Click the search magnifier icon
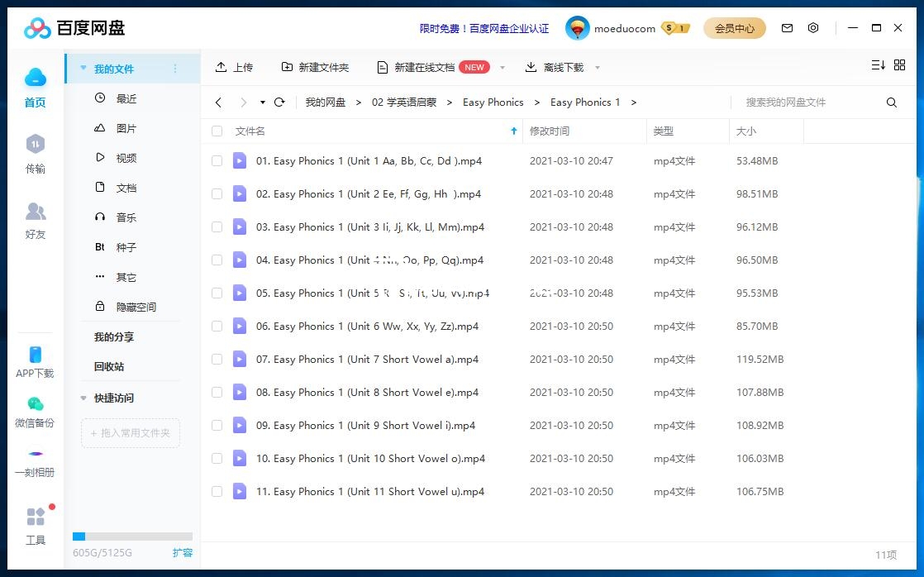 click(x=891, y=103)
